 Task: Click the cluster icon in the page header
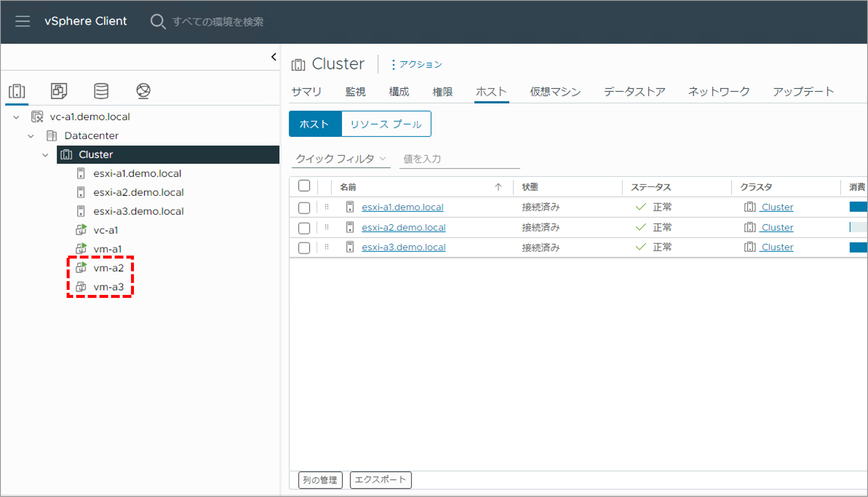pos(298,65)
